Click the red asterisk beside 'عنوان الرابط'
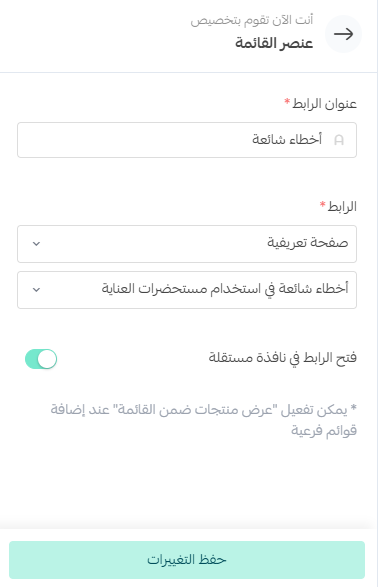This screenshot has width=379, height=587. [287, 101]
